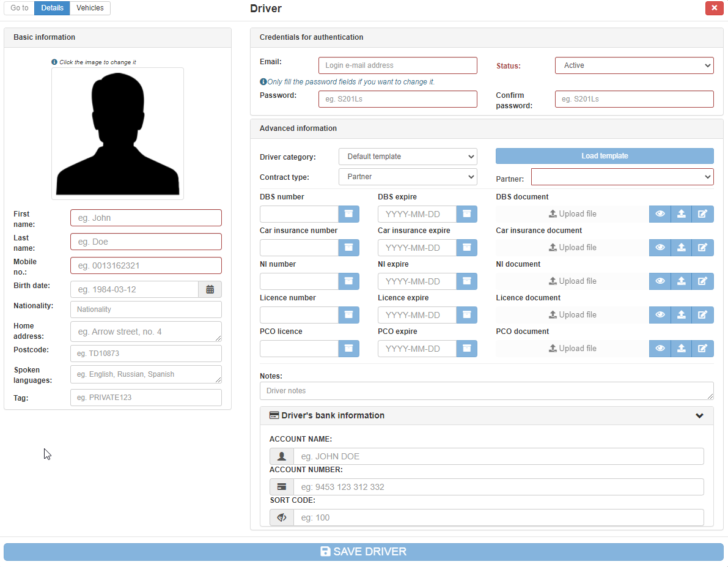Click the SAVE DRIVER button
This screenshot has height=567, width=728.
coord(364,551)
